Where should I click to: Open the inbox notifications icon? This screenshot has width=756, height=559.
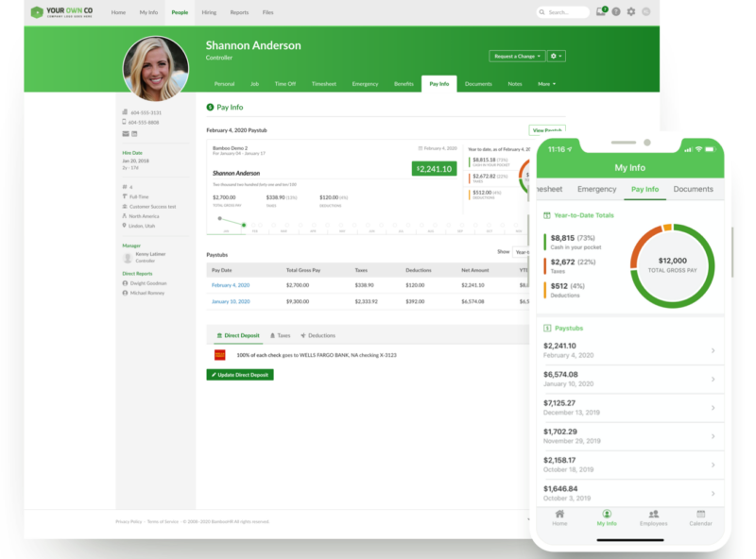pos(600,12)
